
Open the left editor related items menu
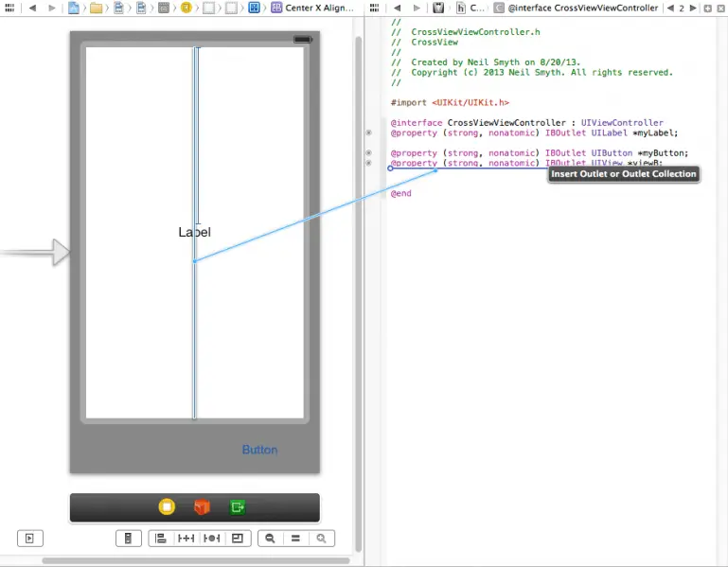click(x=9, y=8)
